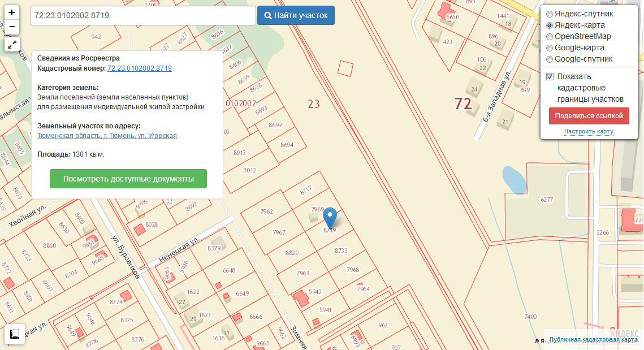
Task: Click parcel 1622 on the map
Action: tap(193, 292)
